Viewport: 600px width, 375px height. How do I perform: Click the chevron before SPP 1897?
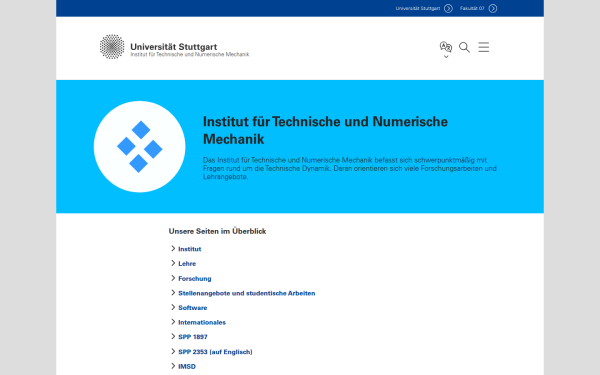click(173, 336)
